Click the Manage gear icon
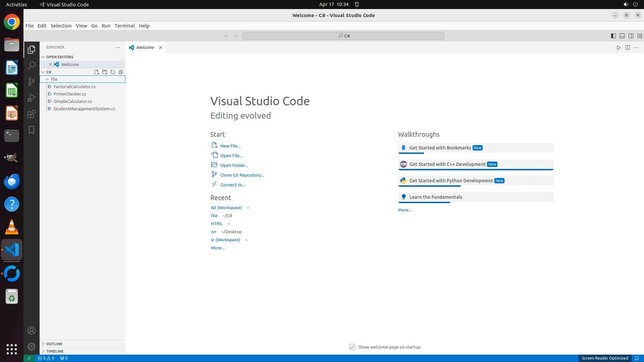Screen dimensions: 644x362 click(32, 346)
